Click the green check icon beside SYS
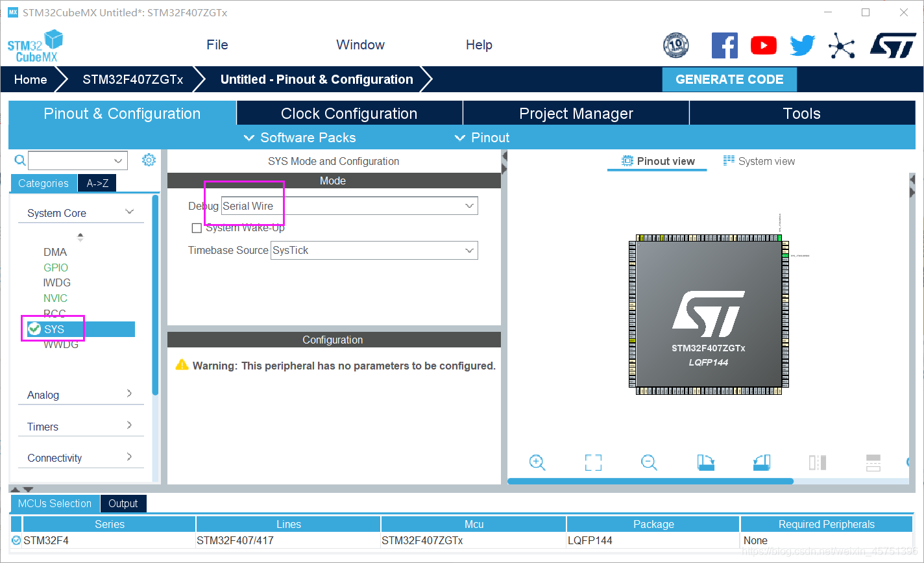 tap(35, 329)
